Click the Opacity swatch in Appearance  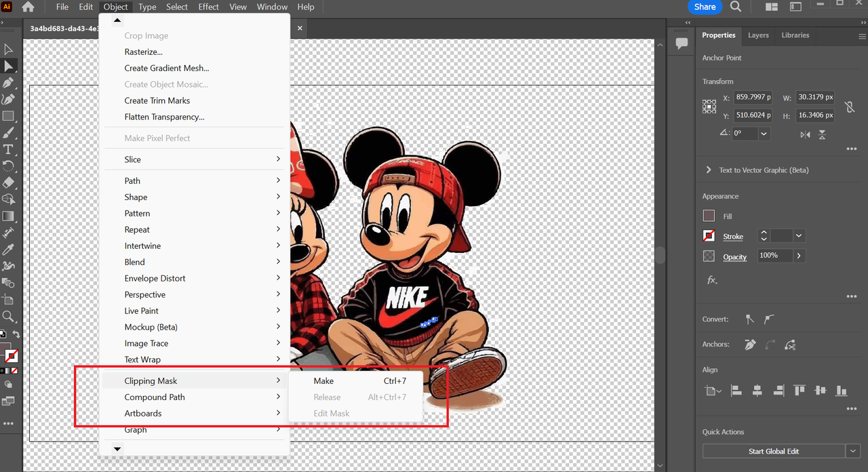709,256
